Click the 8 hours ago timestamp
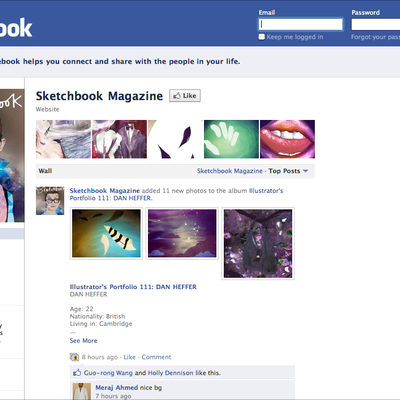400x400 pixels. [x=100, y=357]
